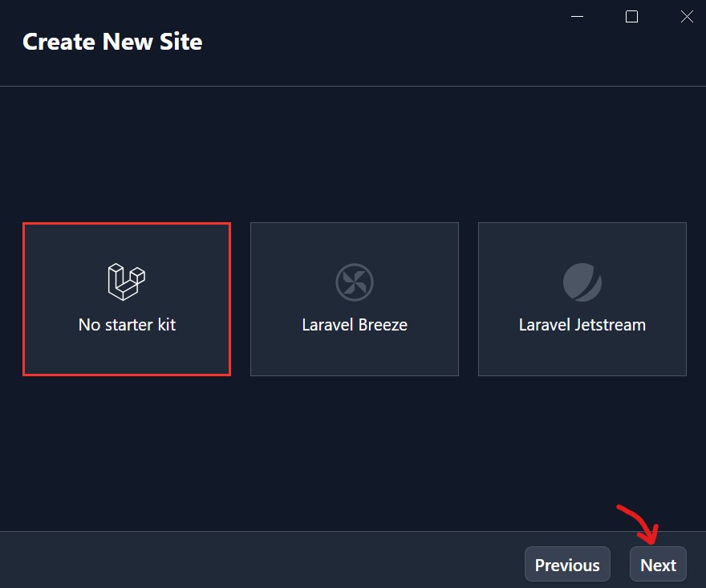Click the Laravel Jetstream sphere icon
The width and height of the screenshot is (706, 588).
point(582,281)
